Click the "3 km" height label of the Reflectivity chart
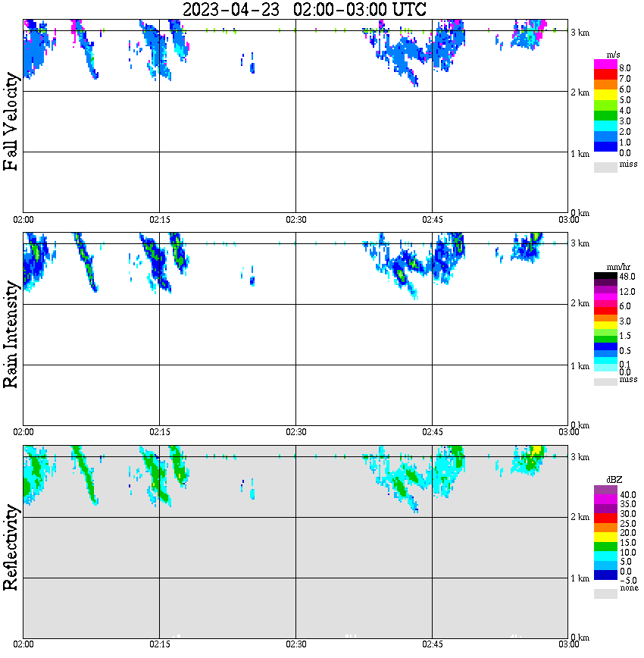Viewport: 644px width, 658px height. pyautogui.click(x=580, y=457)
